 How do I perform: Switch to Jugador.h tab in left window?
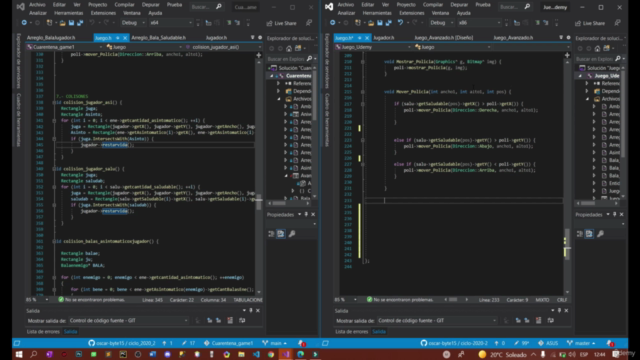(x=216, y=38)
